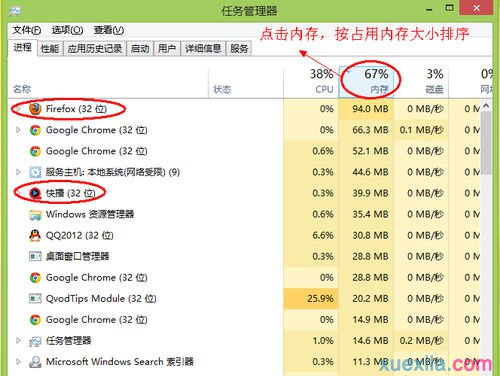Select the QvodTips Module icon
This screenshot has width=500, height=376.
(35, 298)
